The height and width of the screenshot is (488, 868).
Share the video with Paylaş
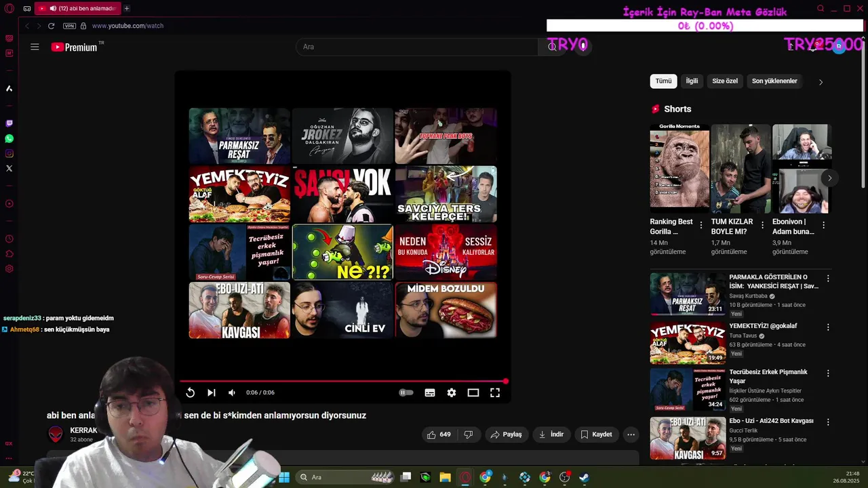[506, 434]
